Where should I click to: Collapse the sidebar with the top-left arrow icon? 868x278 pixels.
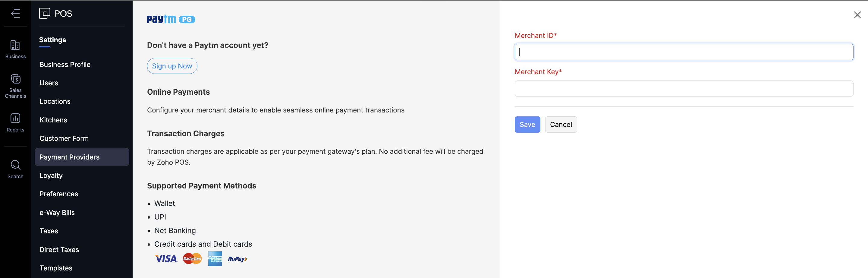coord(15,14)
